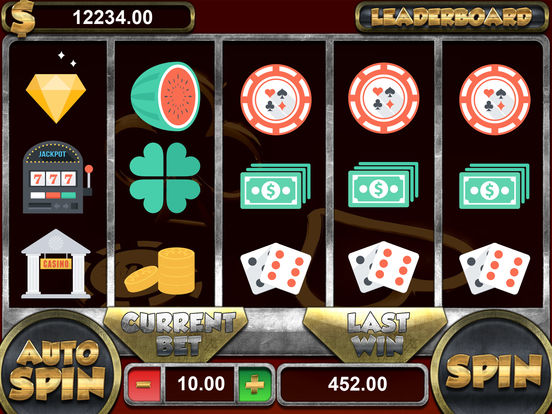Select the dollar bills in the third reel

[276, 186]
